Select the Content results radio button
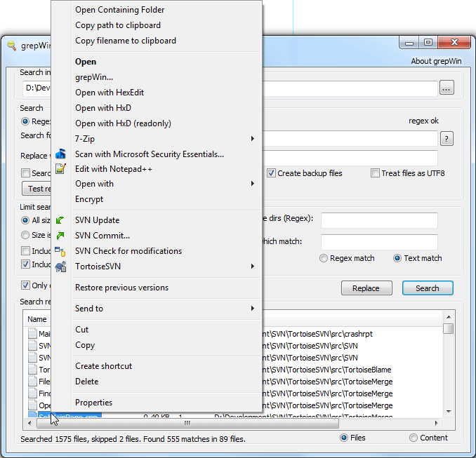The height and width of the screenshot is (458, 476). click(x=413, y=438)
